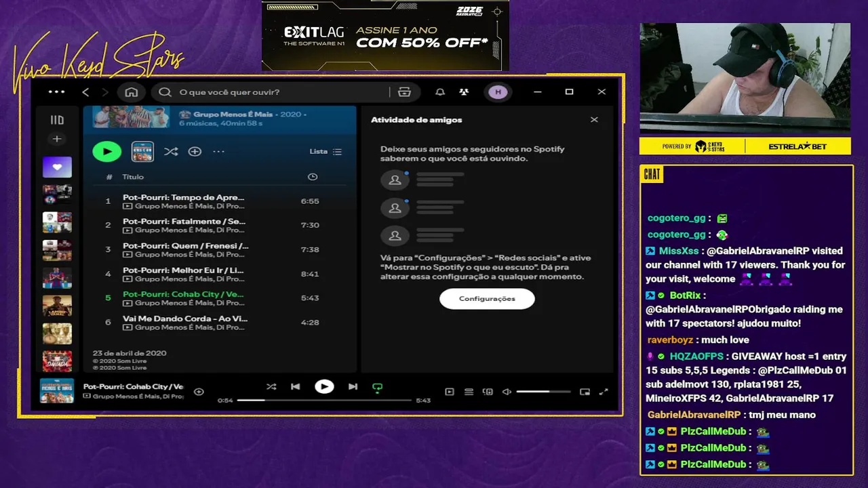This screenshot has height=488, width=868.
Task: Open more options for the album
Action: pos(218,152)
